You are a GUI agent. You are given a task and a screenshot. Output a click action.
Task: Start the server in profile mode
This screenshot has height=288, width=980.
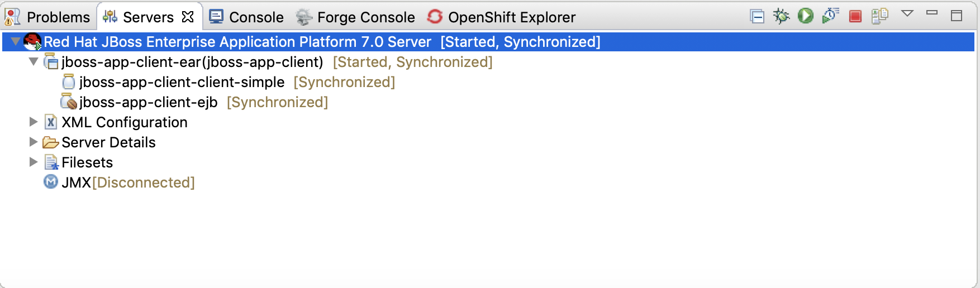pyautogui.click(x=830, y=16)
